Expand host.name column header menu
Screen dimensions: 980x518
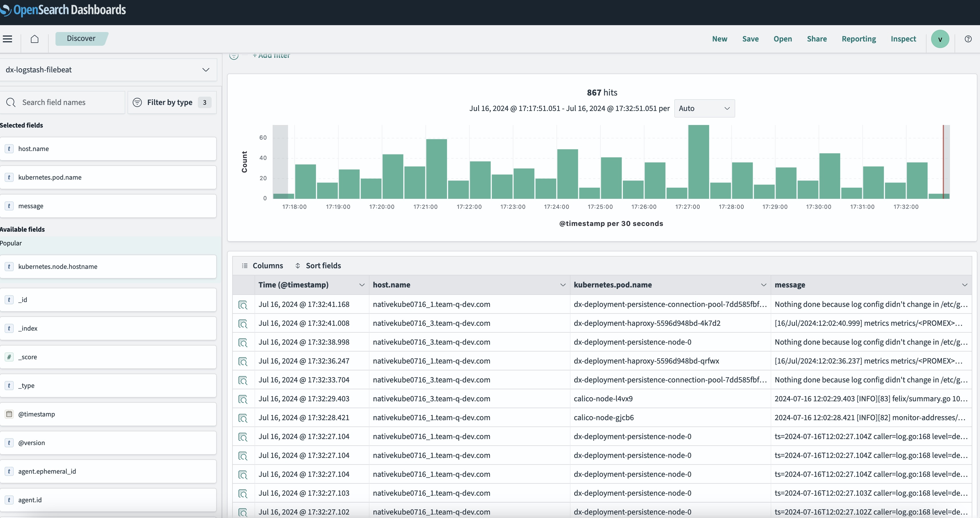pyautogui.click(x=563, y=285)
